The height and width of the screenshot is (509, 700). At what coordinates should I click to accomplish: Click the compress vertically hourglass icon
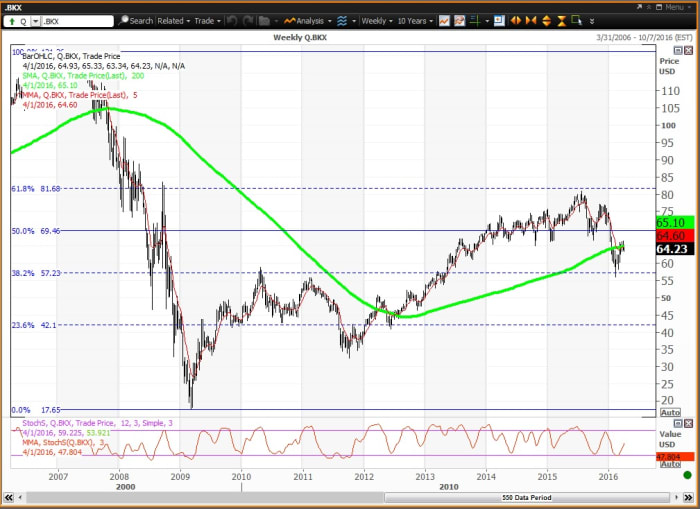pyautogui.click(x=562, y=21)
